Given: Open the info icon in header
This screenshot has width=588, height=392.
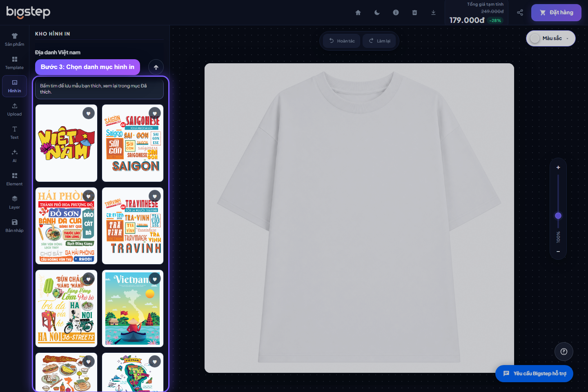Looking at the screenshot, I should pyautogui.click(x=396, y=13).
